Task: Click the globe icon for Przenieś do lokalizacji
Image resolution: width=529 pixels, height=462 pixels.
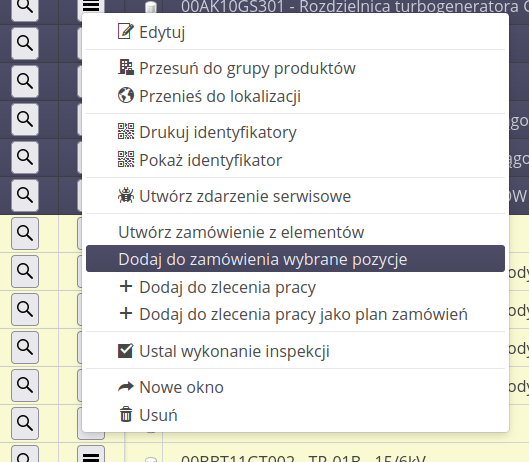Action: pyautogui.click(x=126, y=96)
